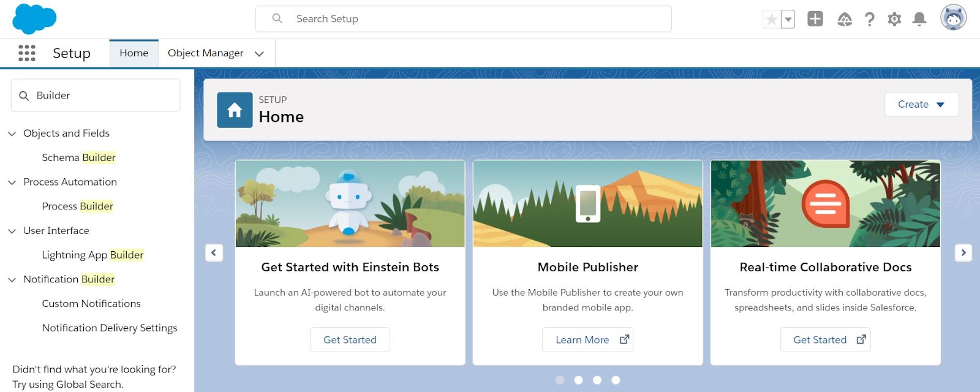980x392 pixels.
Task: Open the global actions plus icon
Action: click(x=815, y=19)
